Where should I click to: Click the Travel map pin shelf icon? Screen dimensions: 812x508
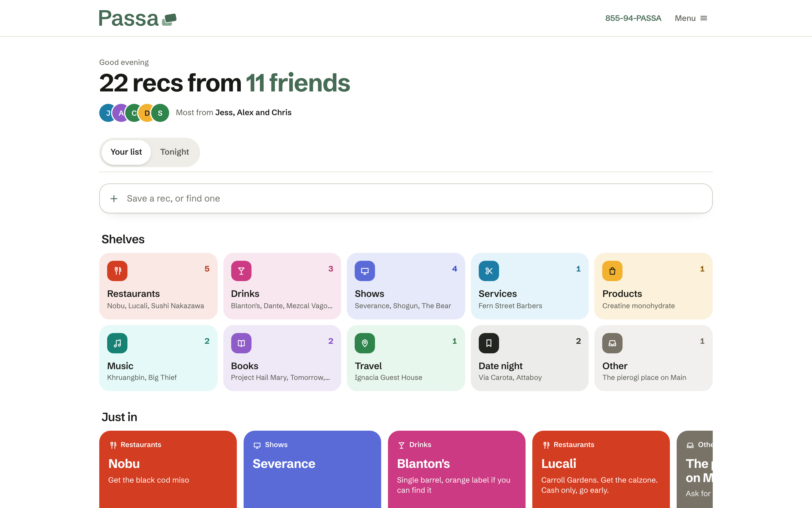click(365, 343)
